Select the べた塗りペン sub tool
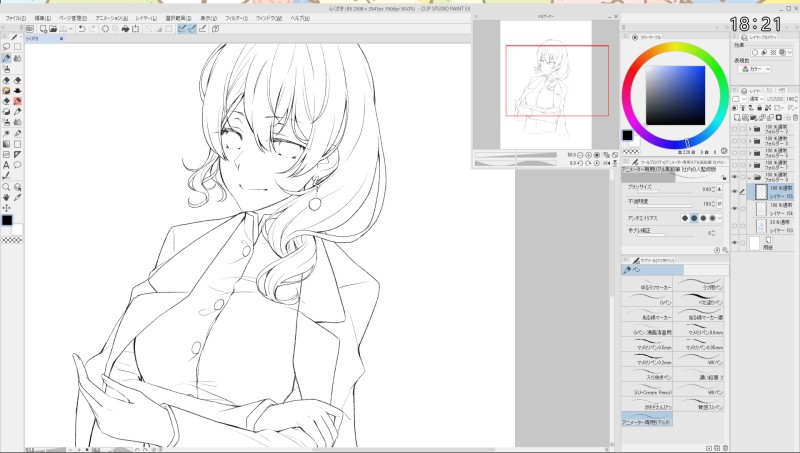 pyautogui.click(x=698, y=299)
